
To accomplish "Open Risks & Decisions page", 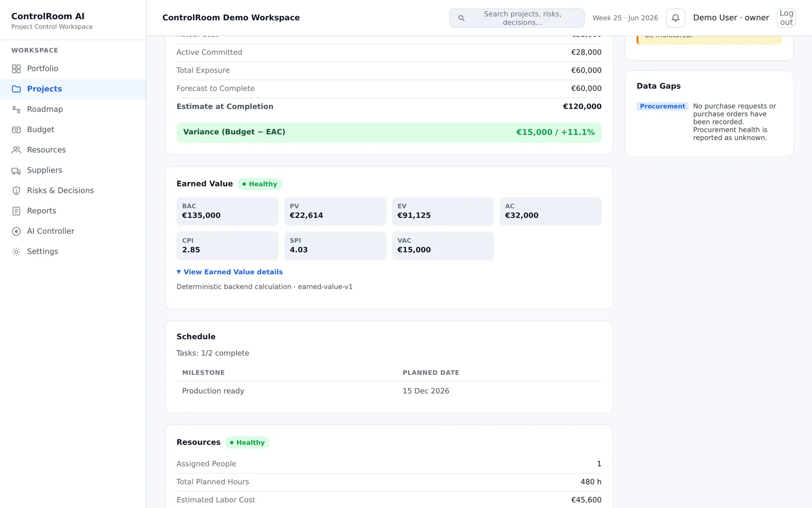I will coord(73,190).
